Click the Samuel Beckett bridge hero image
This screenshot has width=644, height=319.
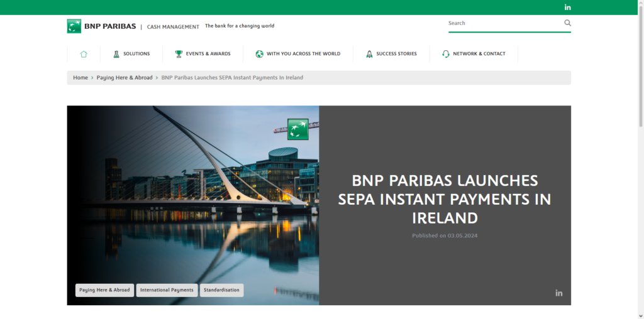(x=193, y=205)
